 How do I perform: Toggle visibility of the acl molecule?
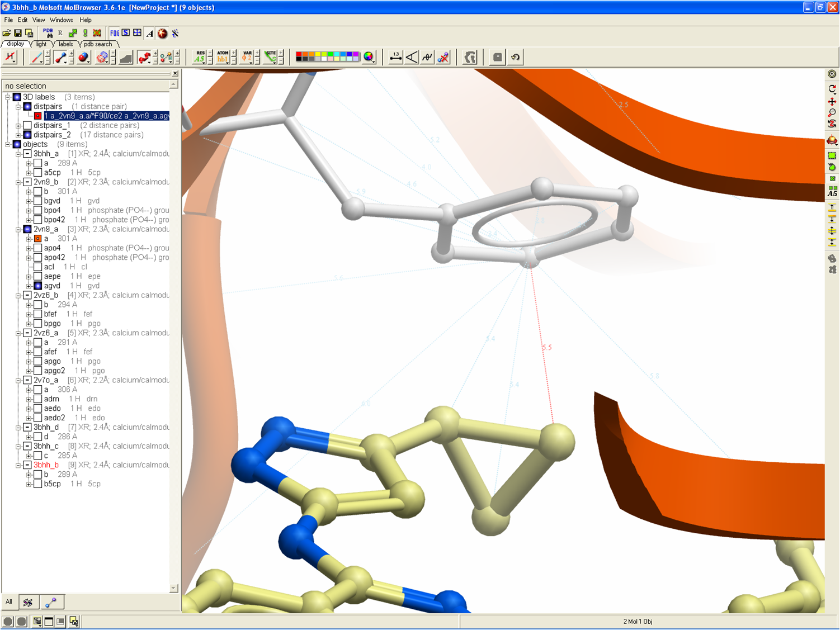point(38,267)
